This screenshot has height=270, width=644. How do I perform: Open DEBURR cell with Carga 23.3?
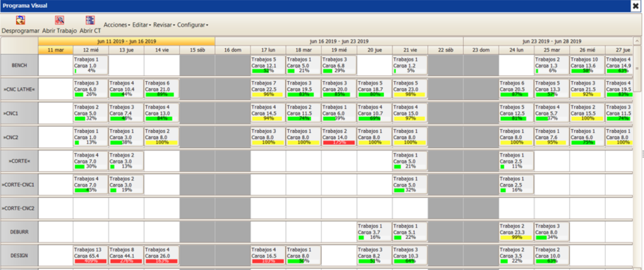coord(516,231)
